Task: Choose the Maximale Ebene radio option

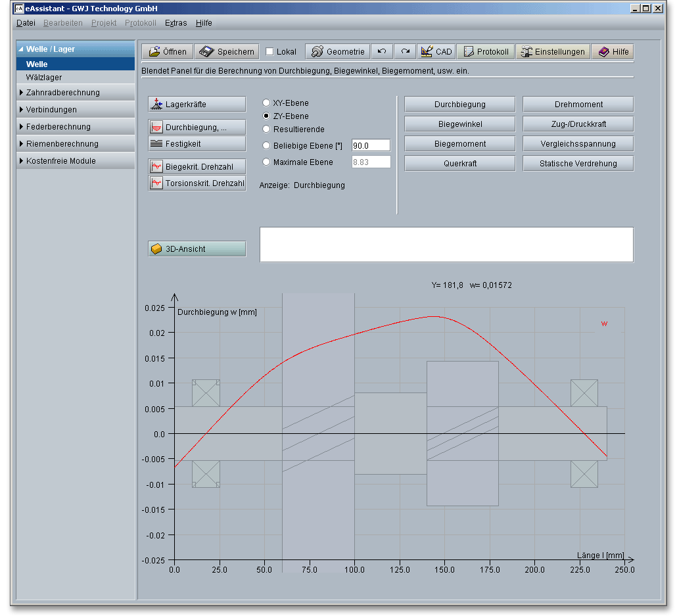Action: [x=266, y=162]
